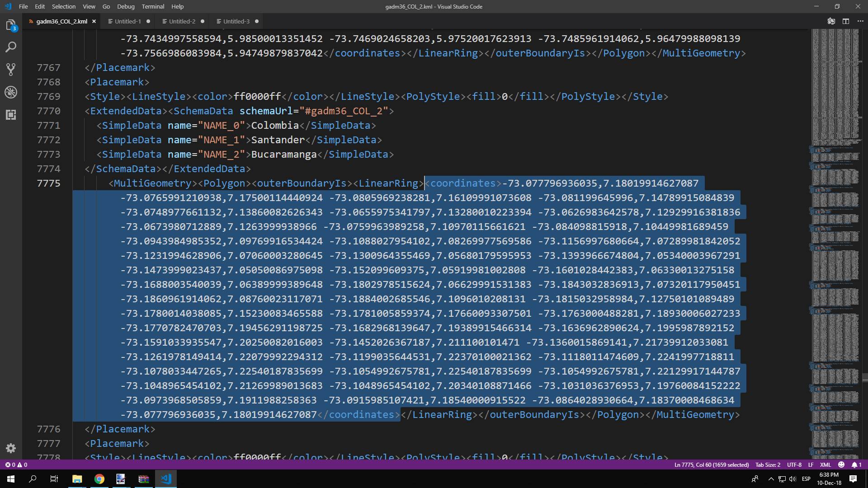Open the Terminal menu
Screen dimensions: 868x488
(x=153, y=6)
